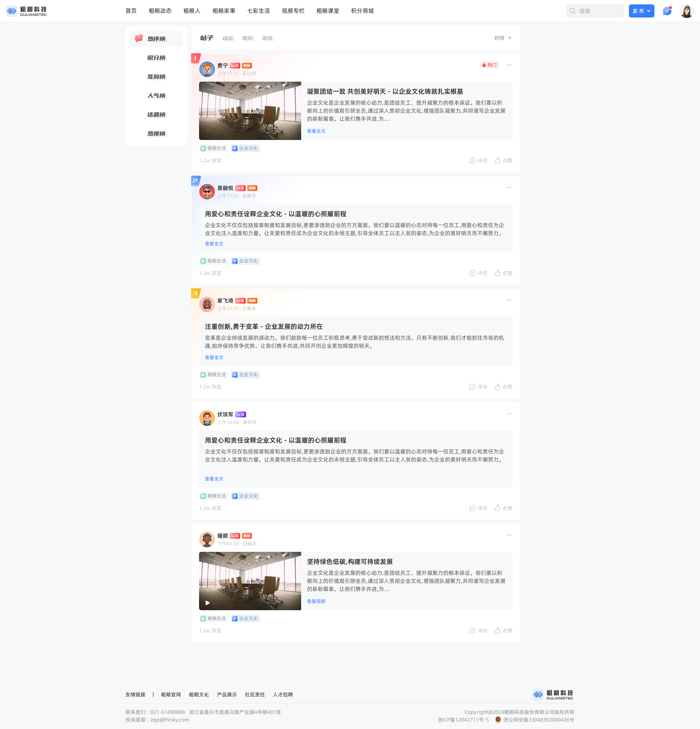Click 费宁's user avatar

click(x=207, y=69)
